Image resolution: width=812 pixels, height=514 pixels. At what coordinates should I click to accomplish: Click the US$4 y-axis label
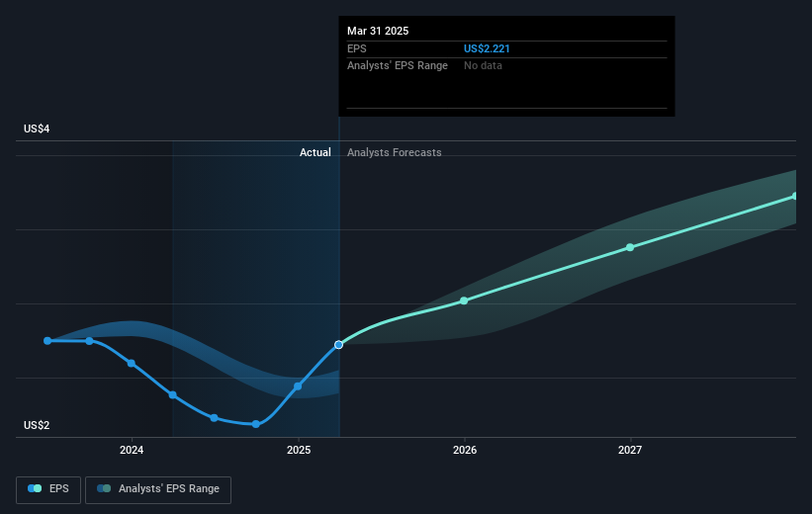click(x=37, y=128)
